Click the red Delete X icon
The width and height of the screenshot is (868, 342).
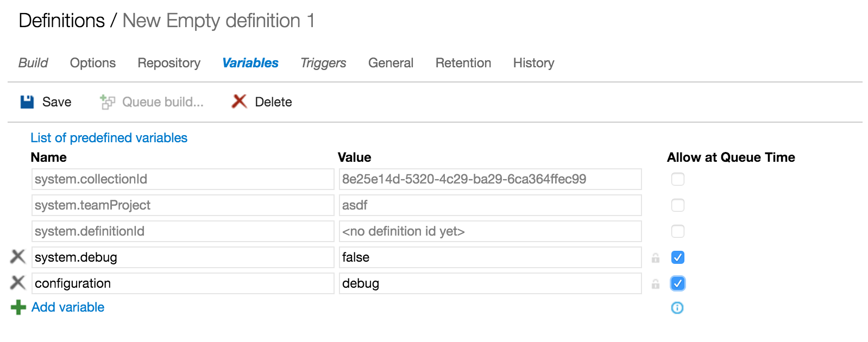point(239,102)
